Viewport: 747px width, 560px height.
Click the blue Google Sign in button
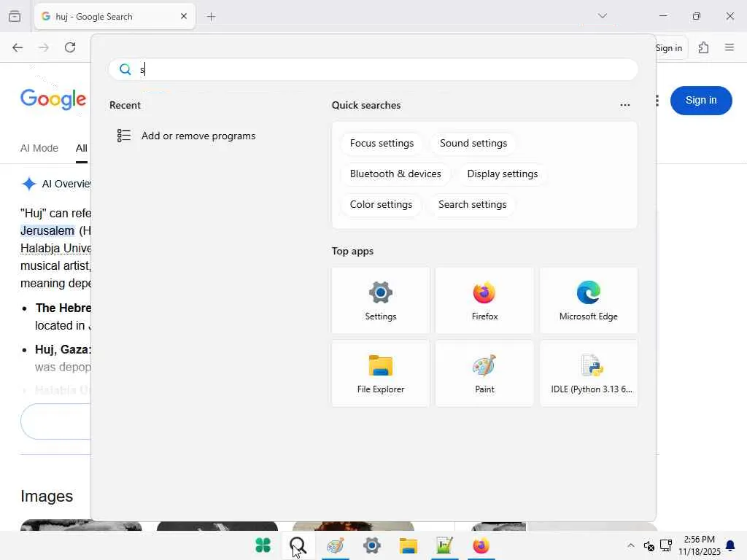pos(701,100)
